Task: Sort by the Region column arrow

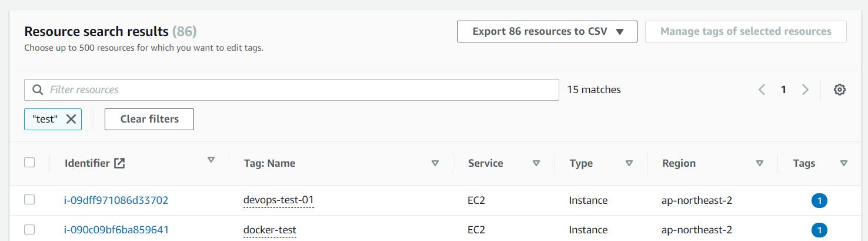Action: tap(760, 163)
